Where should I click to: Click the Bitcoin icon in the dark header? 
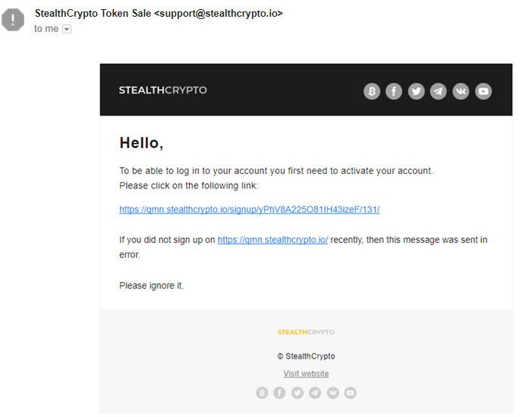372,91
